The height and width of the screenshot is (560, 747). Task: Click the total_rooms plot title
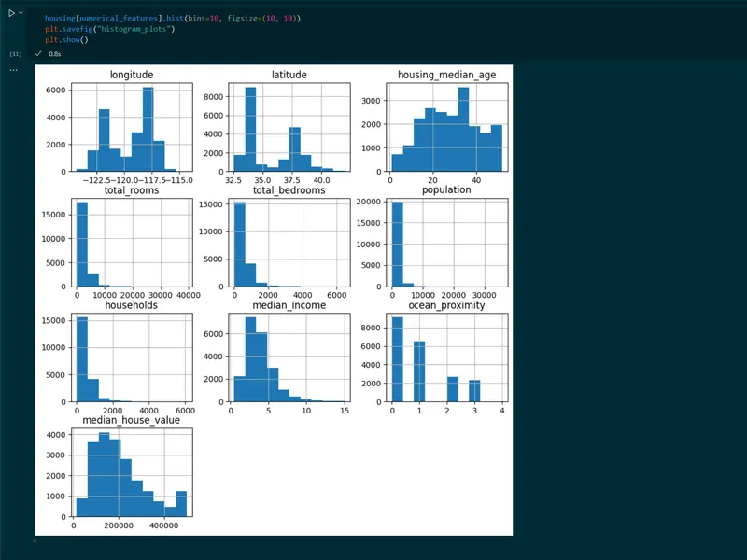tap(132, 190)
